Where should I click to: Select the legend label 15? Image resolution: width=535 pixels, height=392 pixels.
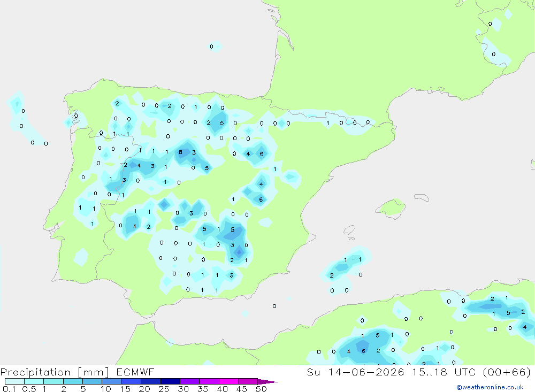pos(125,389)
